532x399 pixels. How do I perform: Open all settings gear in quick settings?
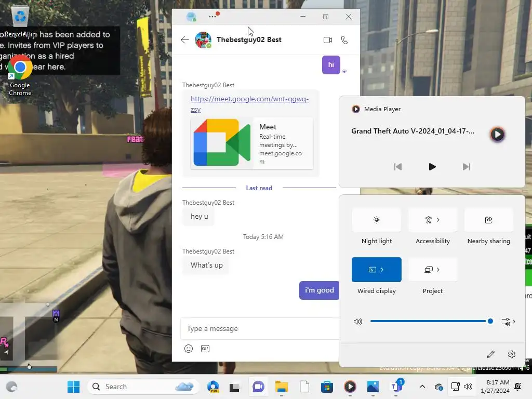[512, 354]
